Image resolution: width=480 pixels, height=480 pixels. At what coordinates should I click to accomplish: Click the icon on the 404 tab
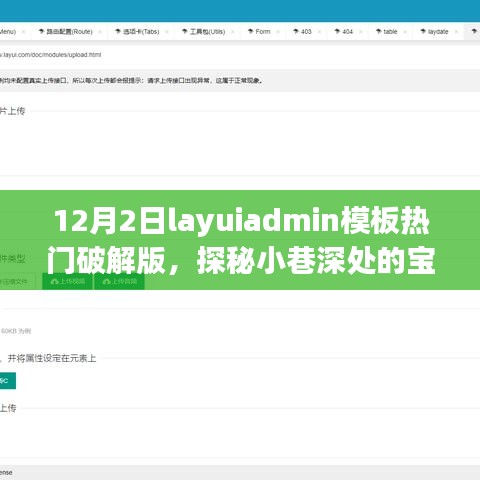337,31
